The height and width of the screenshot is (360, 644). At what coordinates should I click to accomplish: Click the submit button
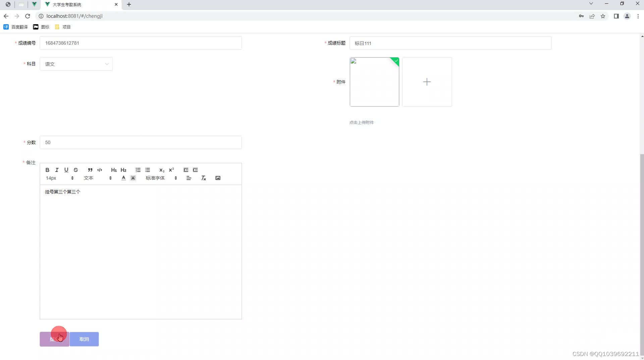(x=54, y=339)
